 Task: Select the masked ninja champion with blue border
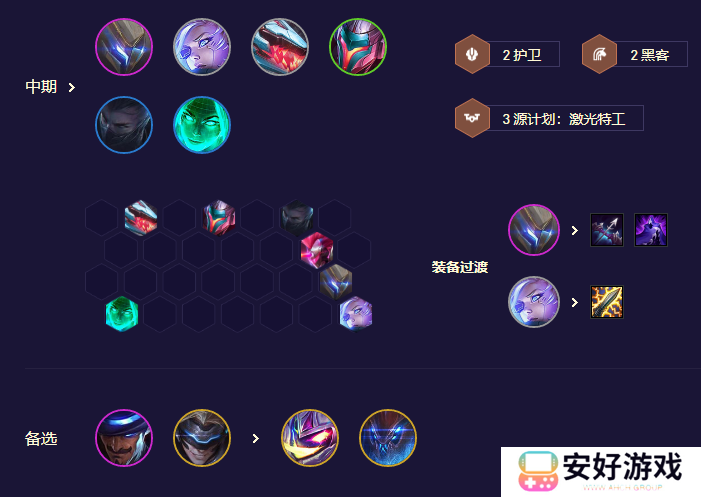coord(124,125)
